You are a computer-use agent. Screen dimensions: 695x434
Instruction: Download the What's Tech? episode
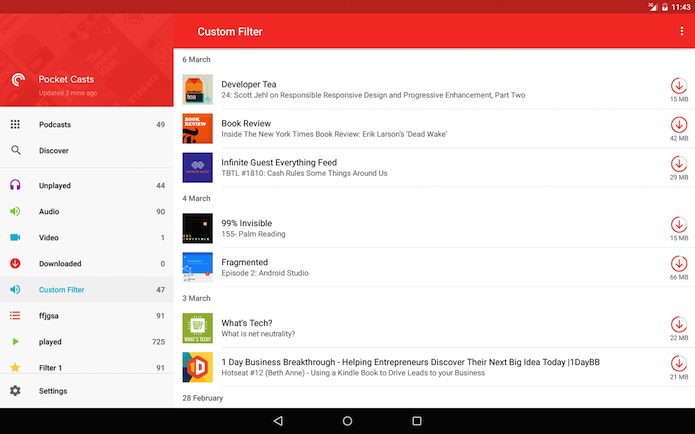(x=678, y=324)
